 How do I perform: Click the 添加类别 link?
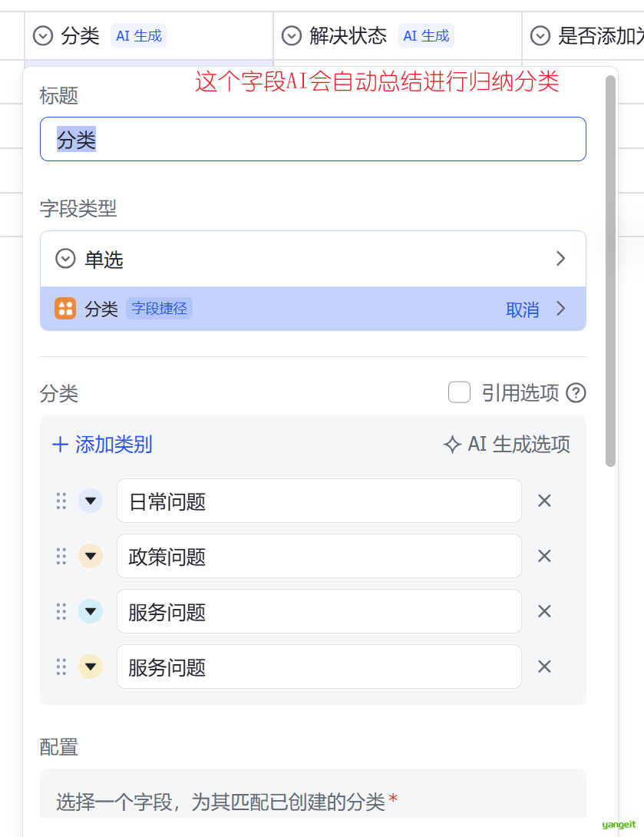click(x=114, y=445)
